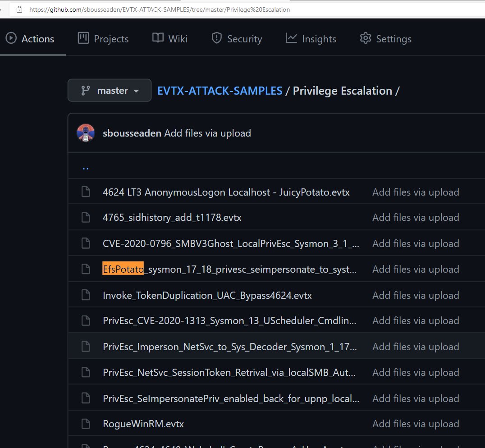The image size is (485, 448).
Task: Open the Insights tab
Action: [311, 39]
